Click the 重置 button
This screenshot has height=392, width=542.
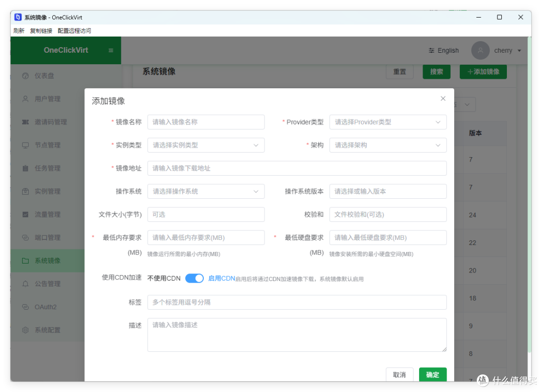coord(399,72)
